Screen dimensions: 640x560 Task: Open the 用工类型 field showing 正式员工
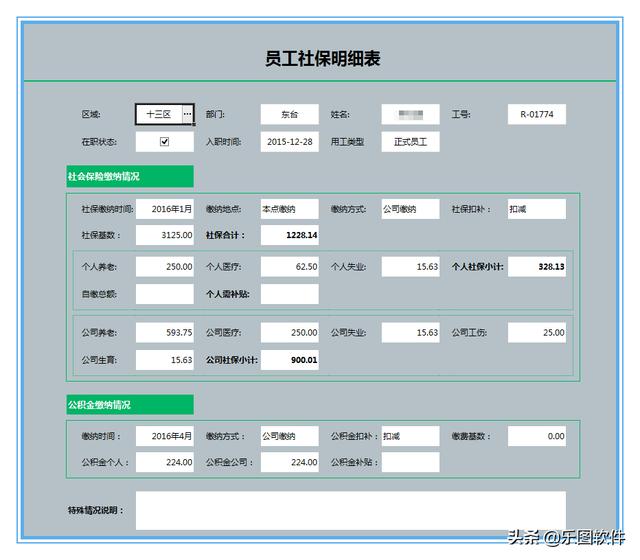coord(410,142)
